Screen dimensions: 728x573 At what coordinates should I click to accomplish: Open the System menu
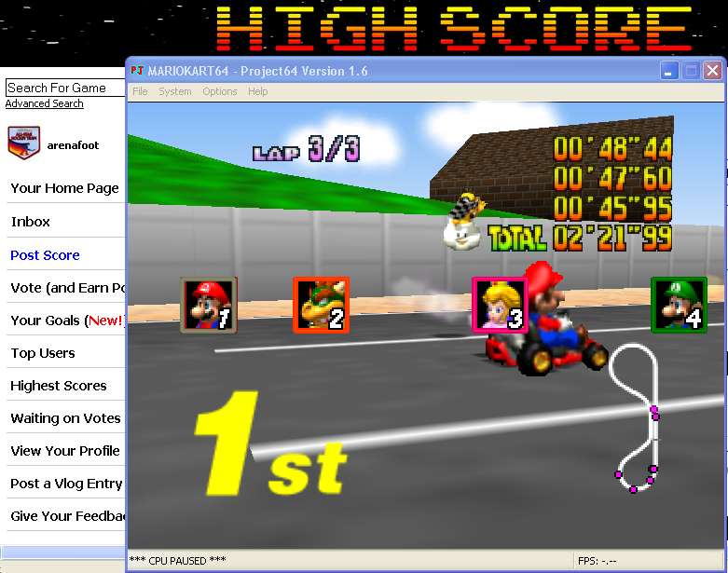[174, 91]
